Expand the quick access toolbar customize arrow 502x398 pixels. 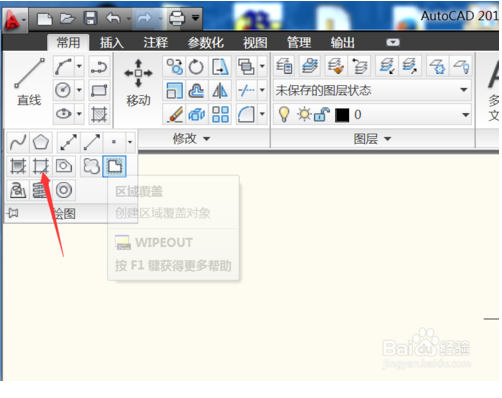tap(196, 18)
